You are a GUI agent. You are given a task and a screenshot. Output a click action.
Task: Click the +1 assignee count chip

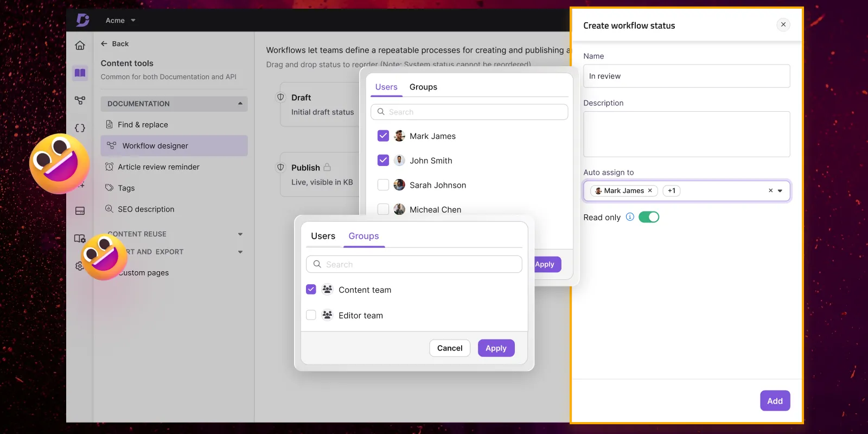pyautogui.click(x=672, y=190)
